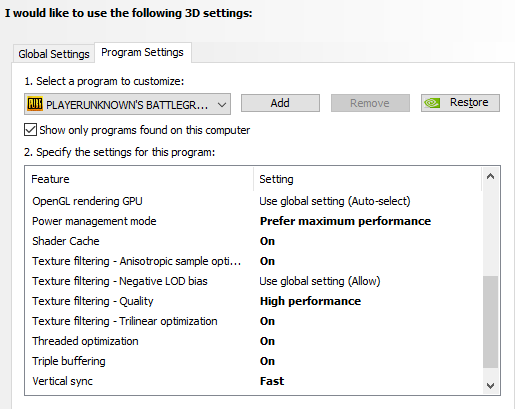Open the Use global setting (Auto-select) value
This screenshot has width=515, height=409.
pyautogui.click(x=335, y=201)
